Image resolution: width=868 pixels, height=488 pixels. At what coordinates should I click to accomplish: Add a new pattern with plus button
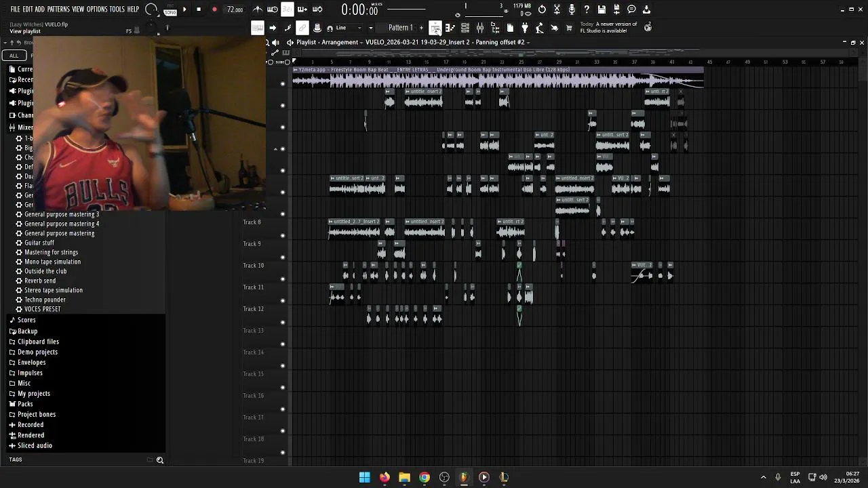coord(421,28)
